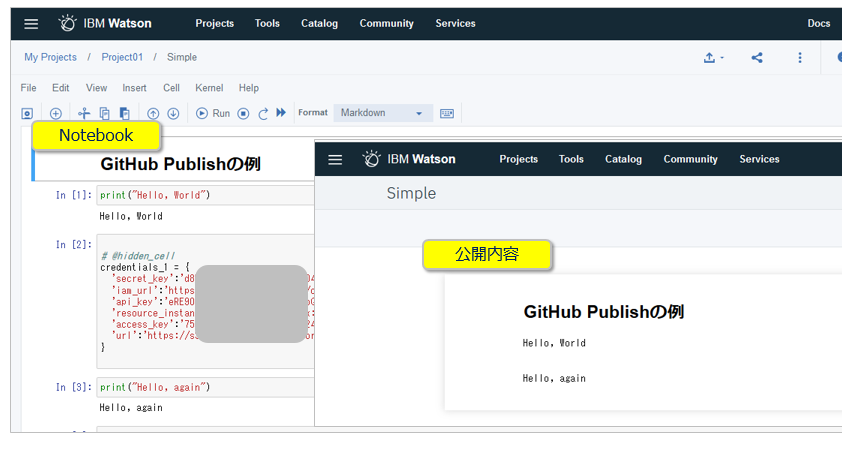Move the cell down with the down-arrow icon

[x=173, y=113]
